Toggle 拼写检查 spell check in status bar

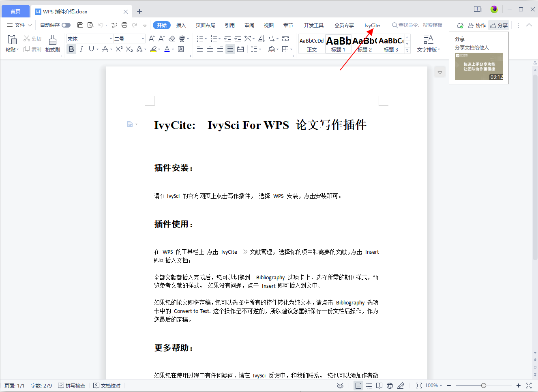[71, 386]
